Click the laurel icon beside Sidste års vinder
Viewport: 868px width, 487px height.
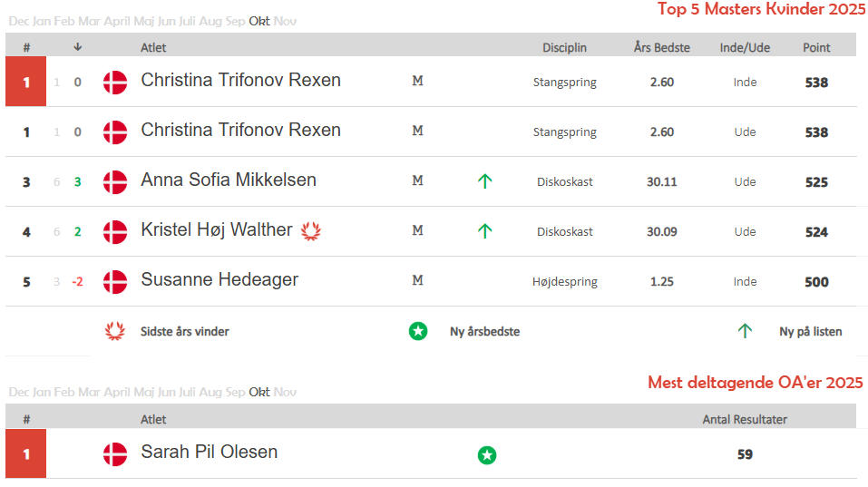[115, 331]
